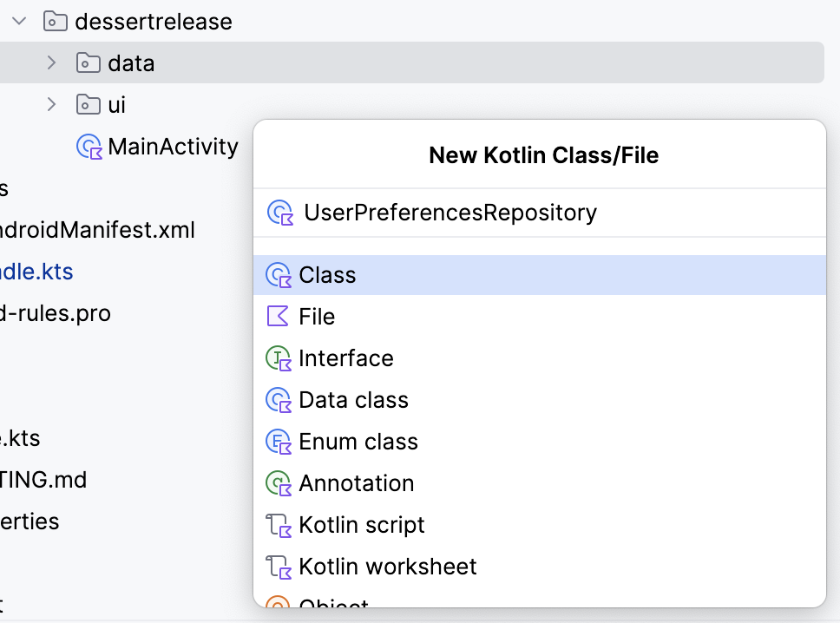Click the Interface type icon

pos(278,358)
